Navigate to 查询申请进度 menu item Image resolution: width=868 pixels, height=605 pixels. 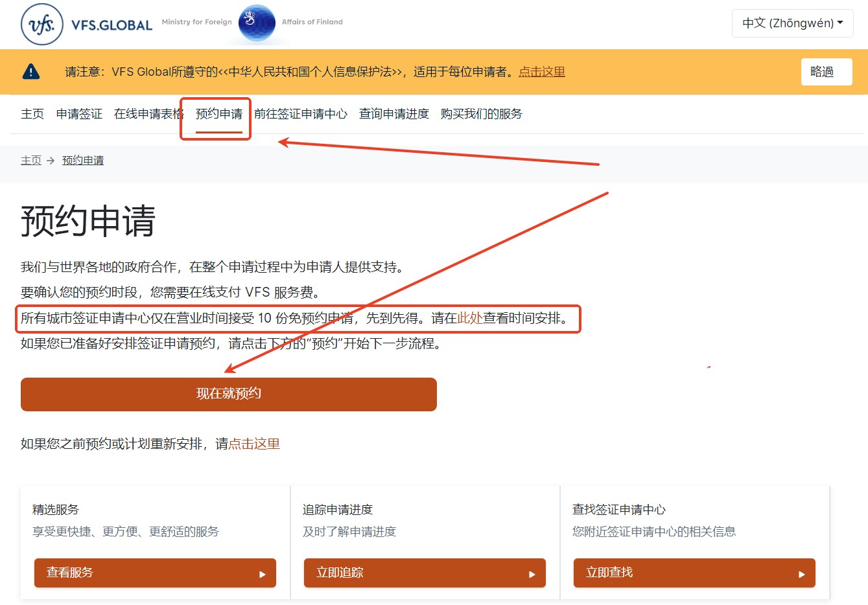coord(394,114)
